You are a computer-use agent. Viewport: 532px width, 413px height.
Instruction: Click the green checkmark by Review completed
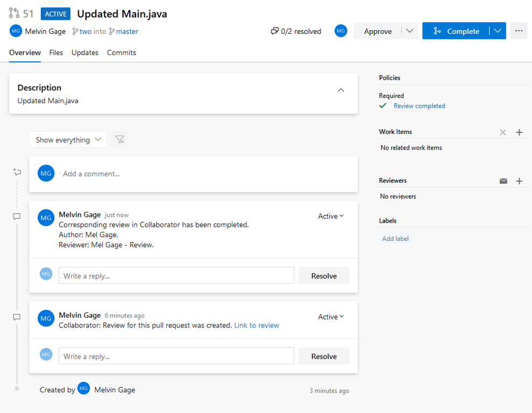[x=382, y=106]
